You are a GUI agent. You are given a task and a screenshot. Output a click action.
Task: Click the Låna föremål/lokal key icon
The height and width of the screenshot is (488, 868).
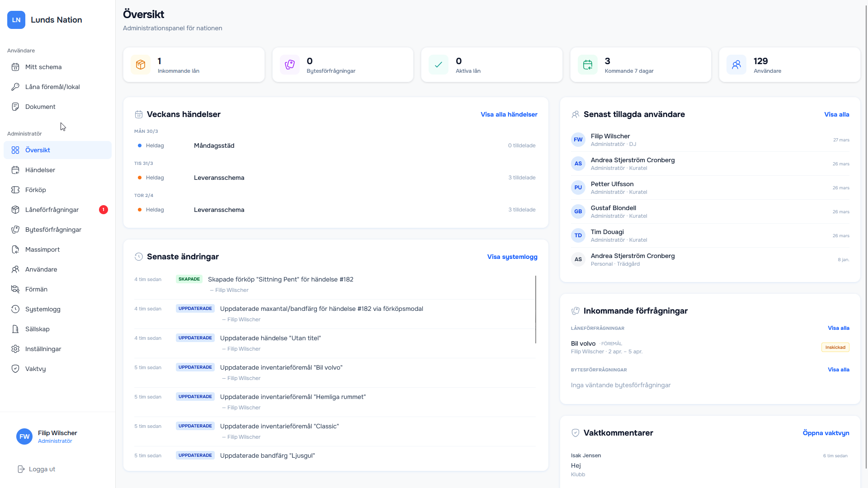pos(15,87)
